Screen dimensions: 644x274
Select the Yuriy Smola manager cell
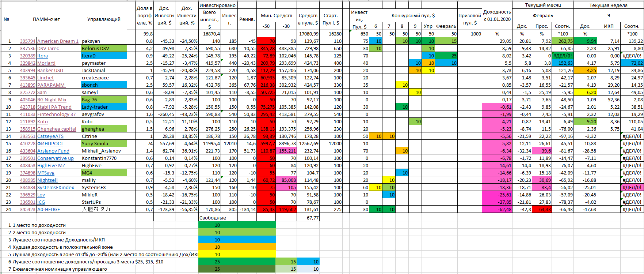tap(104, 144)
